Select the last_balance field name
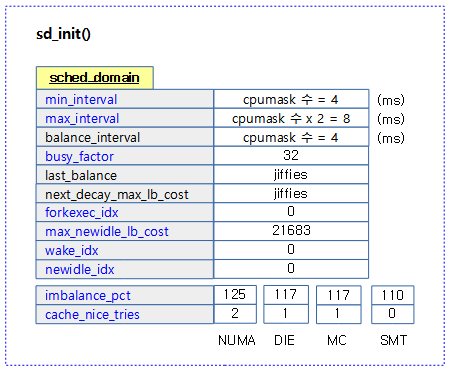This screenshot has width=451, height=374. click(81, 176)
